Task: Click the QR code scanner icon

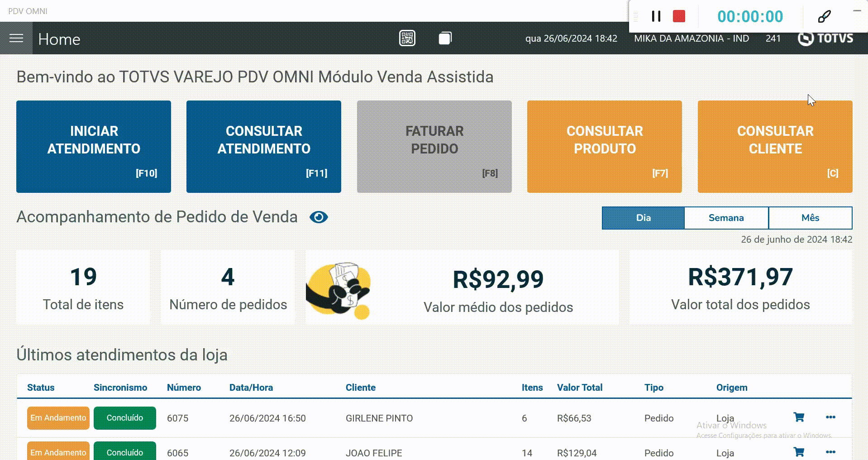Action: coord(407,38)
